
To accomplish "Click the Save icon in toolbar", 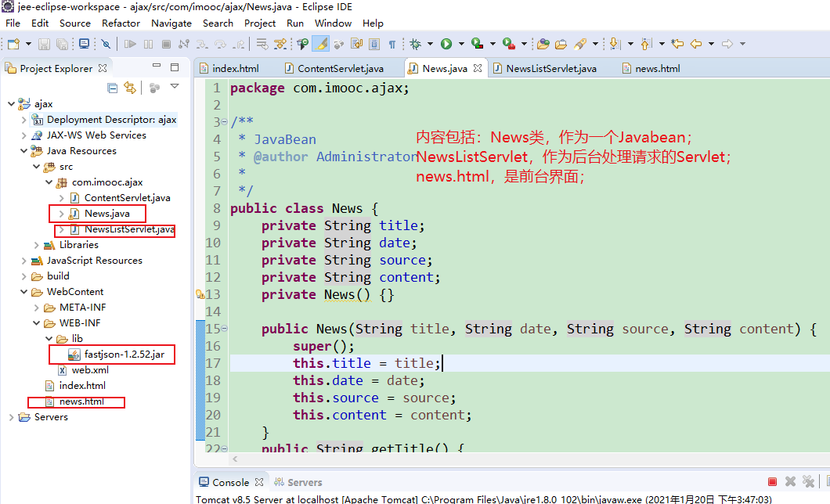I will pos(45,44).
